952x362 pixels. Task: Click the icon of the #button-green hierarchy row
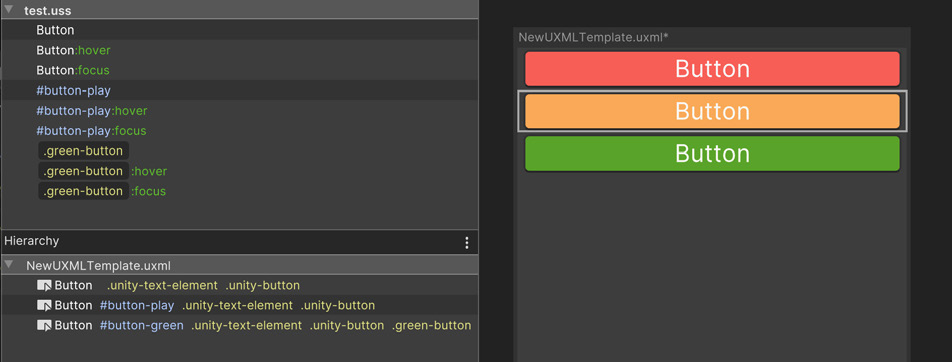pyautogui.click(x=44, y=326)
